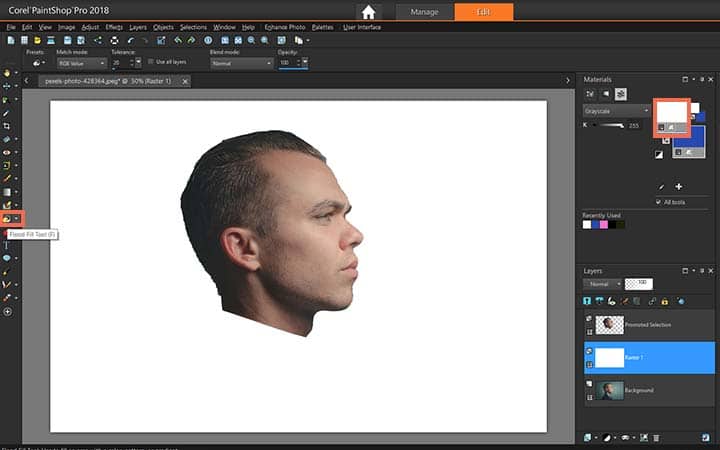Open the File menu
Image resolution: width=720 pixels, height=450 pixels.
(11, 28)
